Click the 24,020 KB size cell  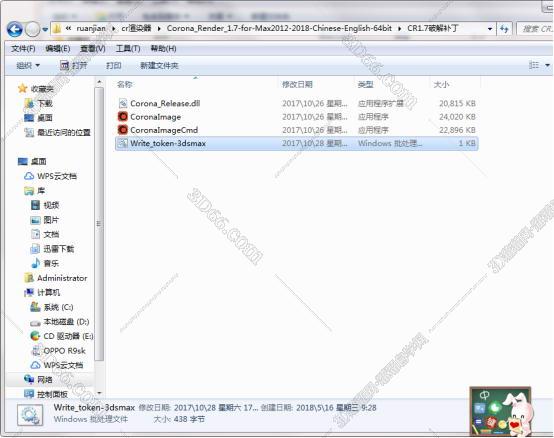(457, 117)
